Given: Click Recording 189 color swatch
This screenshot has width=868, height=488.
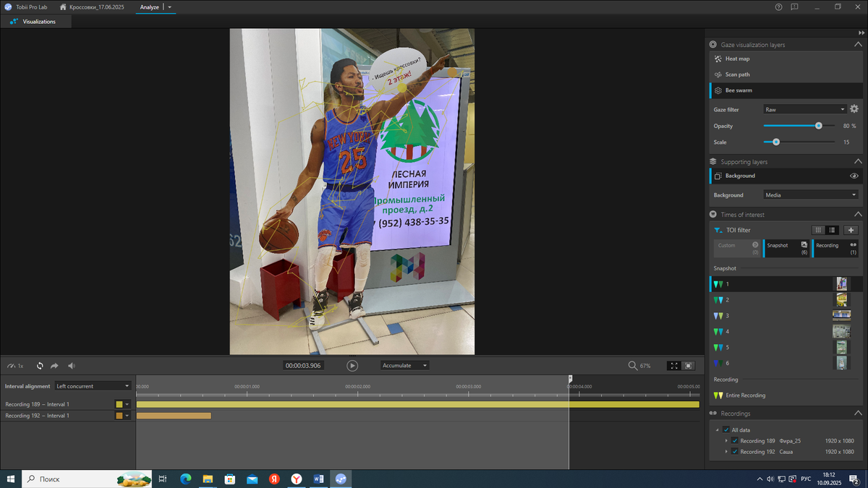Looking at the screenshot, I should click(x=119, y=404).
